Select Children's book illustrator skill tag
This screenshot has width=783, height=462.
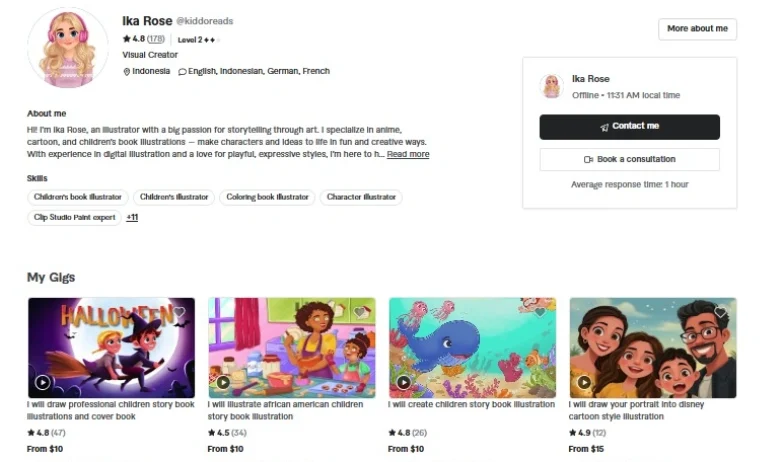tap(77, 197)
